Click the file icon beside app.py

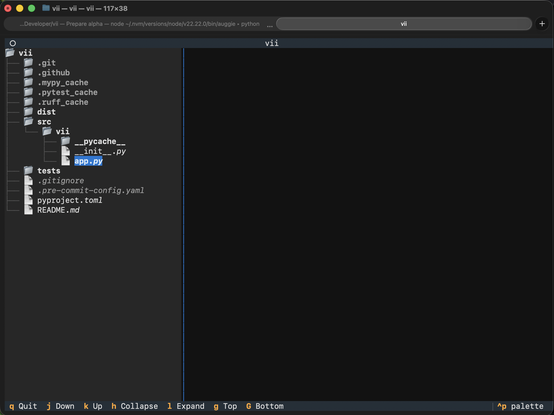[66, 161]
